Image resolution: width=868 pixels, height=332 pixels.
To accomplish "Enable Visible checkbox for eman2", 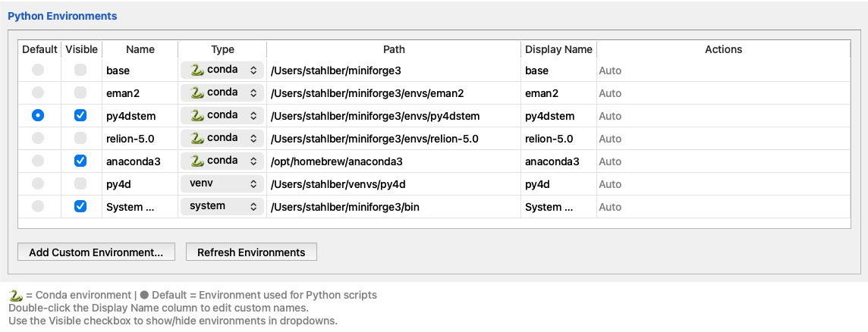I will point(80,92).
